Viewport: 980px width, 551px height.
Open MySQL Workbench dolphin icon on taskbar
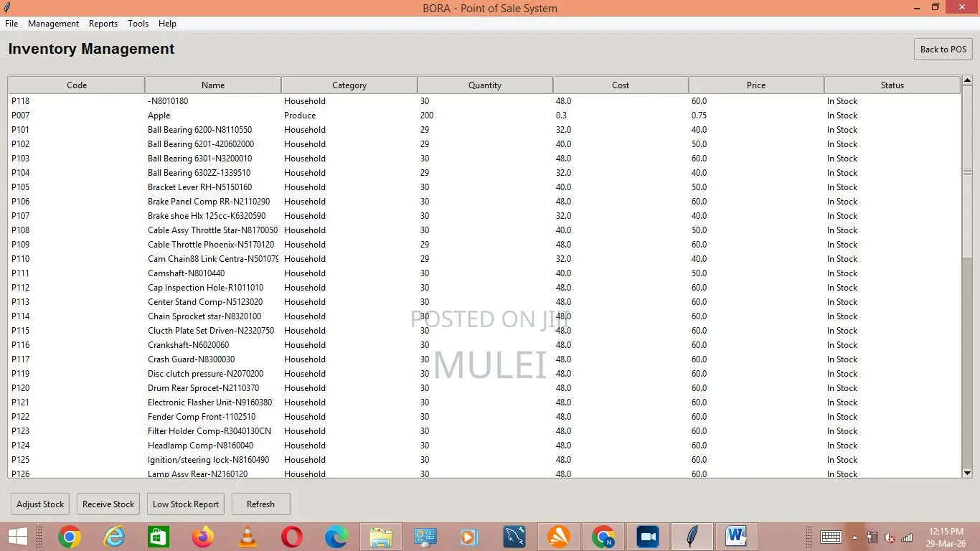pyautogui.click(x=514, y=537)
